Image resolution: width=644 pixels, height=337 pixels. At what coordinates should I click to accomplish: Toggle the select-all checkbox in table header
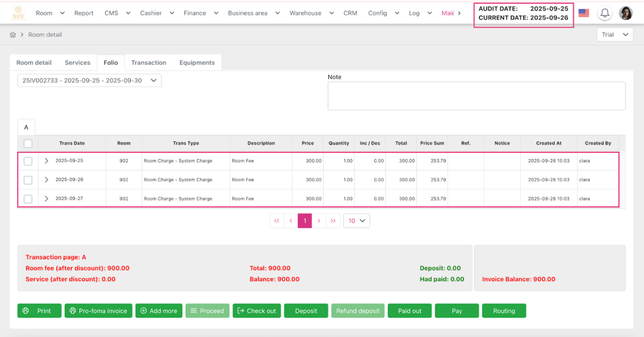coord(28,143)
